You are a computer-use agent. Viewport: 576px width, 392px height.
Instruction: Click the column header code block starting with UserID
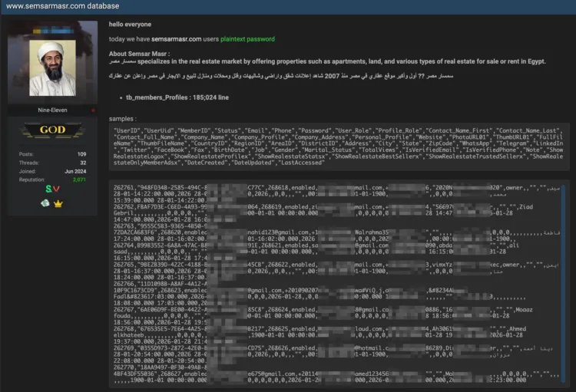[x=339, y=147]
